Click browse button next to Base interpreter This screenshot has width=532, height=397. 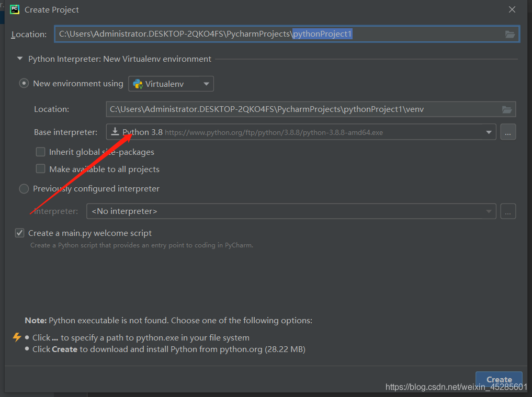[507, 132]
